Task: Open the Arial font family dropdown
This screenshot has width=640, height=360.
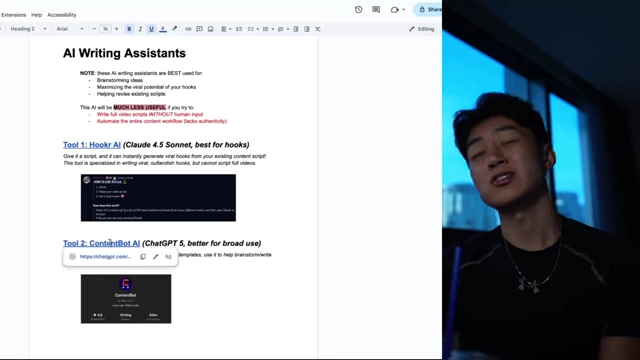Action: (x=70, y=29)
